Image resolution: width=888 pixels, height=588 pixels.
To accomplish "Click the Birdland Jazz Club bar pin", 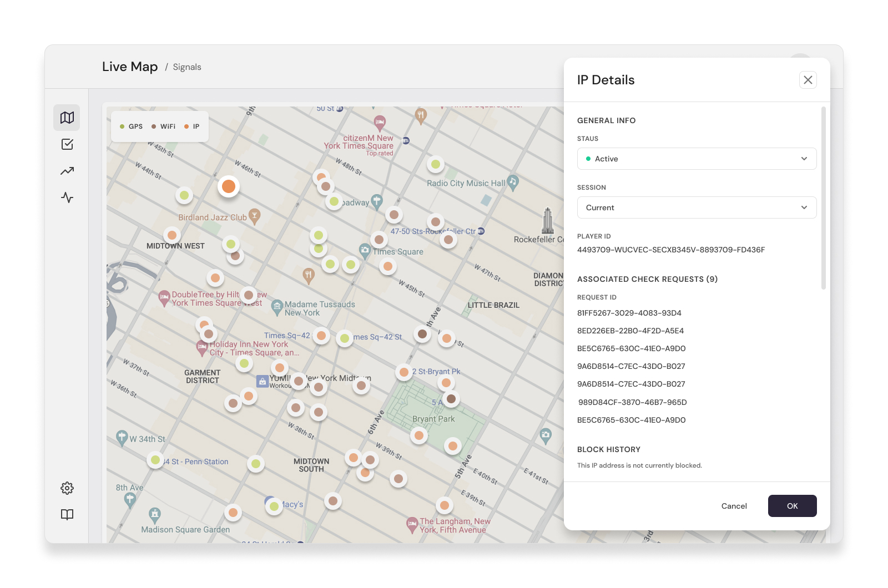I will coord(255,216).
